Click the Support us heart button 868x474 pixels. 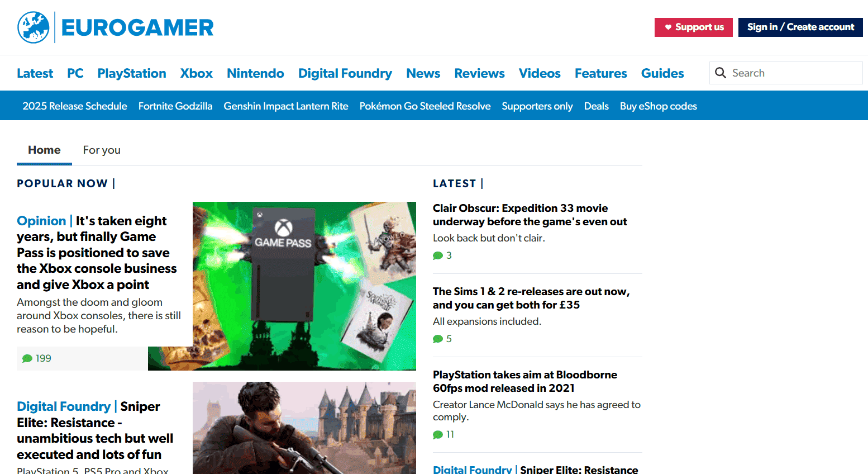(693, 27)
